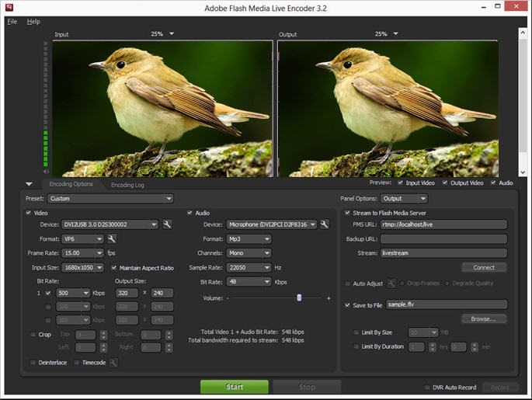Open audio device settings wrench
532x400 pixels.
325,224
